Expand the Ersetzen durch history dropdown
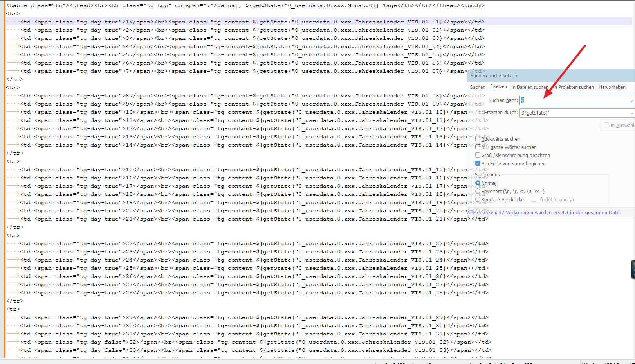The height and width of the screenshot is (364, 635). click(631, 113)
